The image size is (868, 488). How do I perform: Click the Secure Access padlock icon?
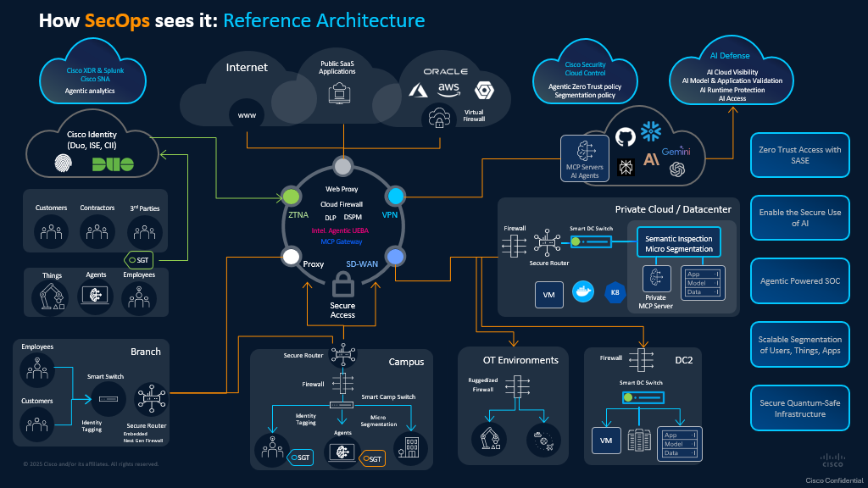[342, 285]
